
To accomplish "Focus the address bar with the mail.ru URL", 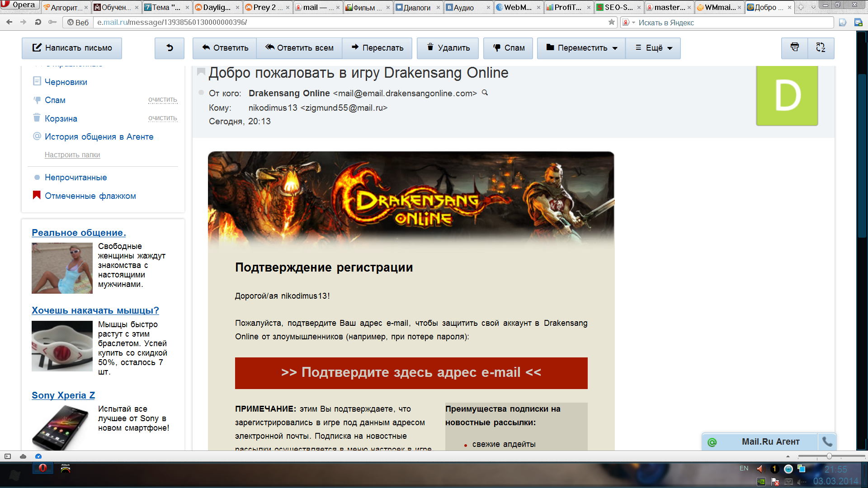I will [x=350, y=22].
